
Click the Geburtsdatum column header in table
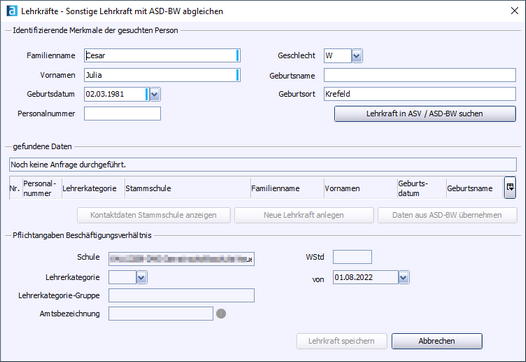(421, 188)
